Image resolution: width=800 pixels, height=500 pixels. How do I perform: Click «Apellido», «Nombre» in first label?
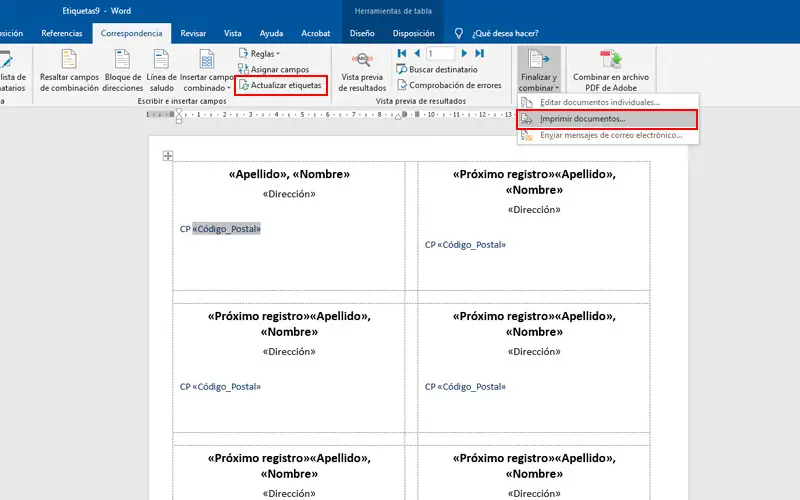289,174
